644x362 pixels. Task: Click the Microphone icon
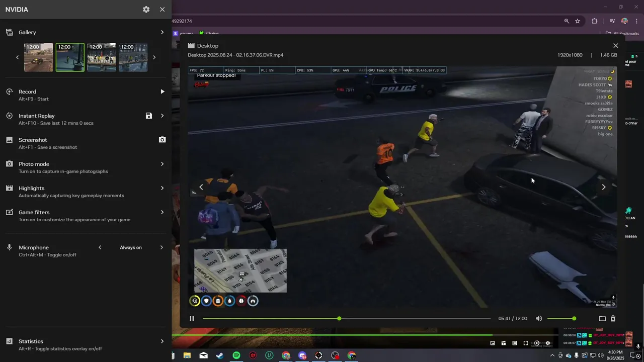click(x=9, y=247)
